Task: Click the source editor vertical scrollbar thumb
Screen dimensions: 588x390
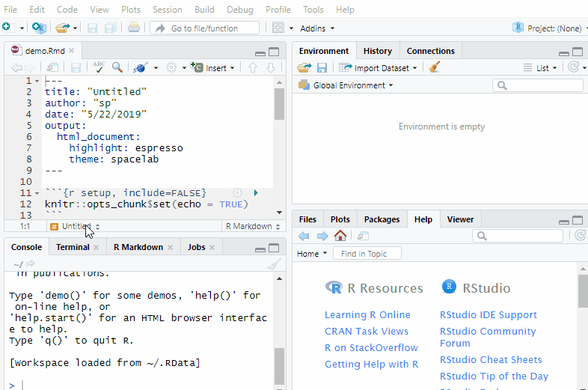Action: (x=279, y=104)
